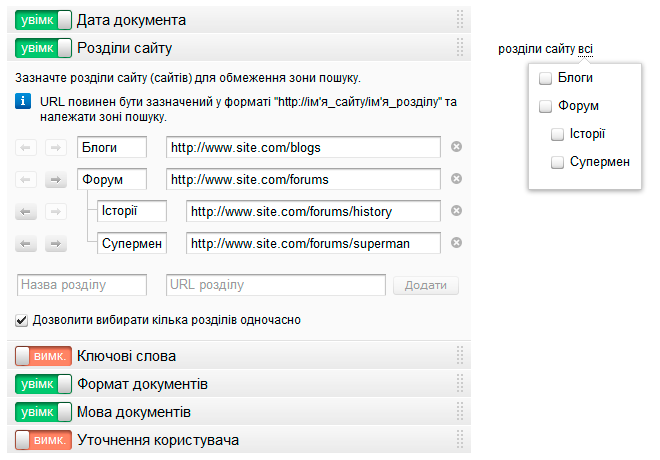Turn on Уточнення користувача switch
660x460 pixels.
click(x=44, y=439)
